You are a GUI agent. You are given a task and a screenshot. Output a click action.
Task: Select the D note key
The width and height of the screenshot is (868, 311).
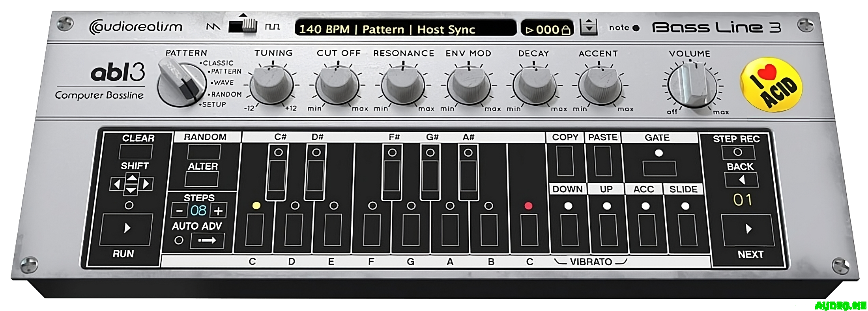tap(294, 230)
